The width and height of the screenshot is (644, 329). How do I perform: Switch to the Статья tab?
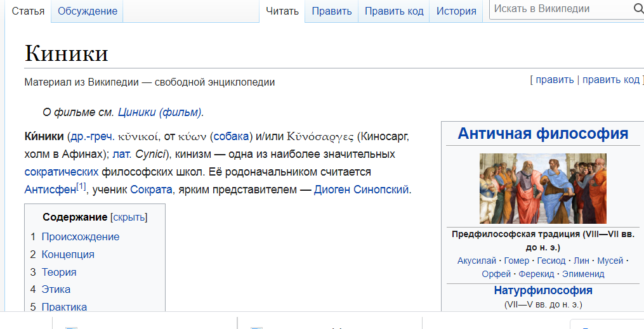click(x=28, y=11)
